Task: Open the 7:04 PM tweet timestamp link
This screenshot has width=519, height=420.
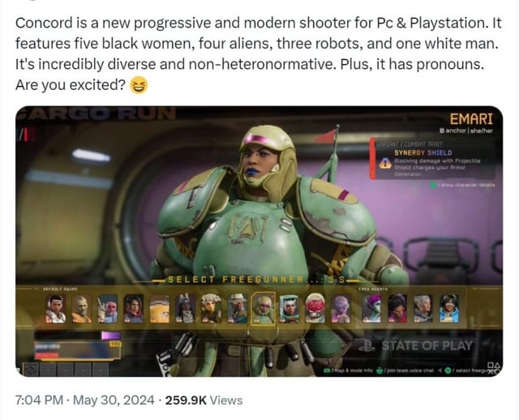Action: 39,401
